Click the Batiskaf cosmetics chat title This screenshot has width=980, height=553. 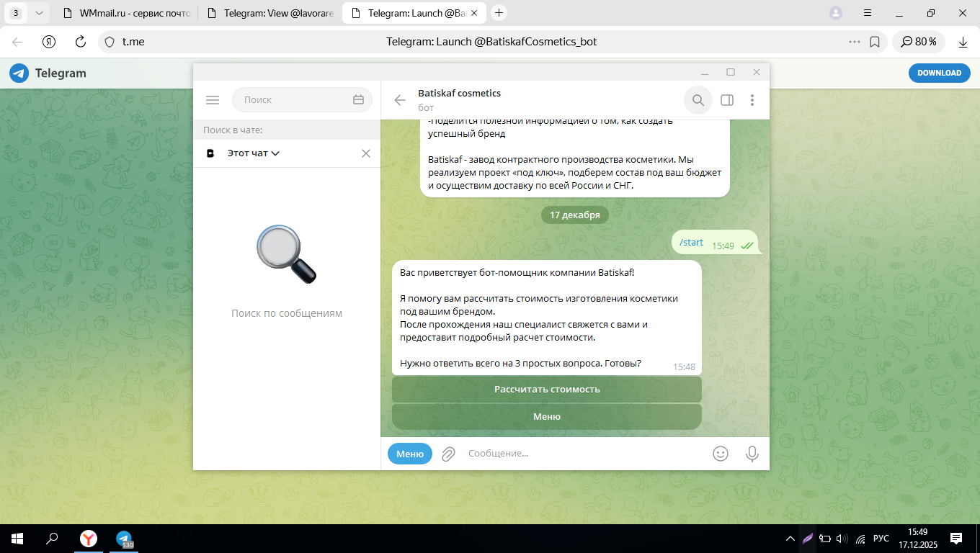pos(459,93)
